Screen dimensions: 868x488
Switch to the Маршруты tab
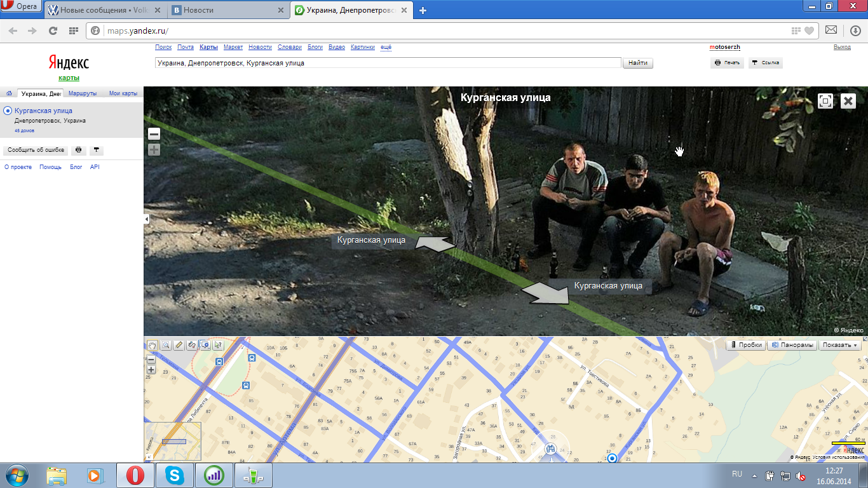pyautogui.click(x=83, y=93)
